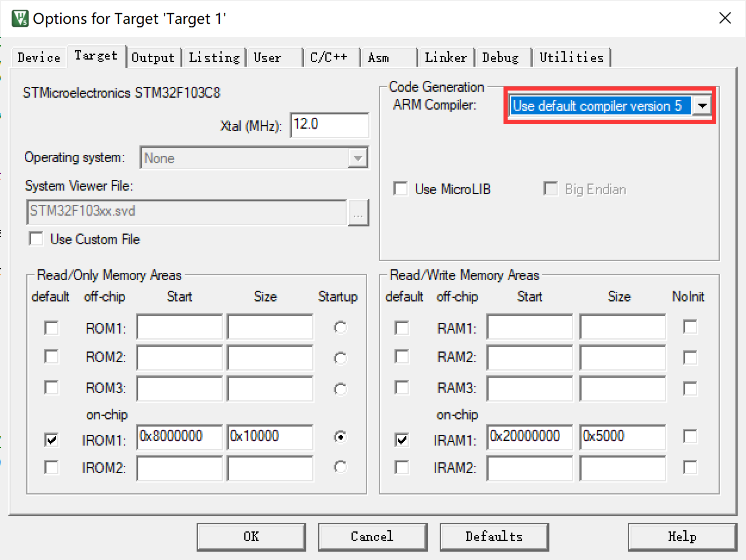Close the Options for Target dialog
This screenshot has height=560, width=746.
[725, 18]
